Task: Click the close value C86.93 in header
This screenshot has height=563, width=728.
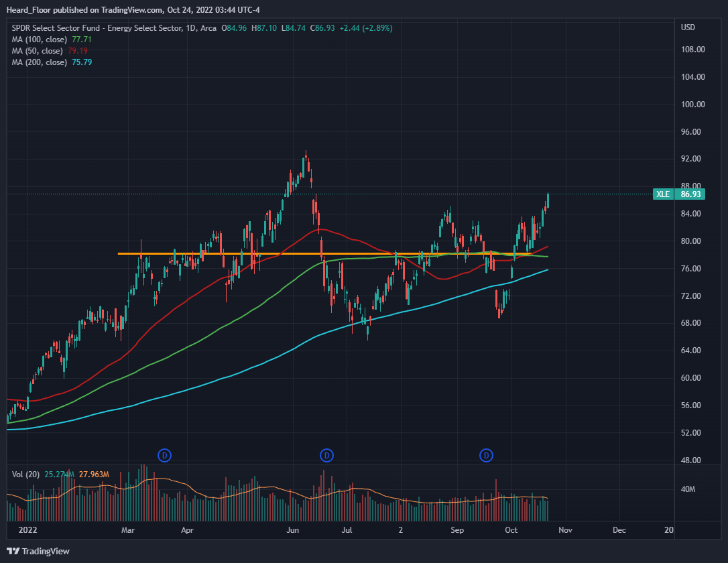Action: 322,28
